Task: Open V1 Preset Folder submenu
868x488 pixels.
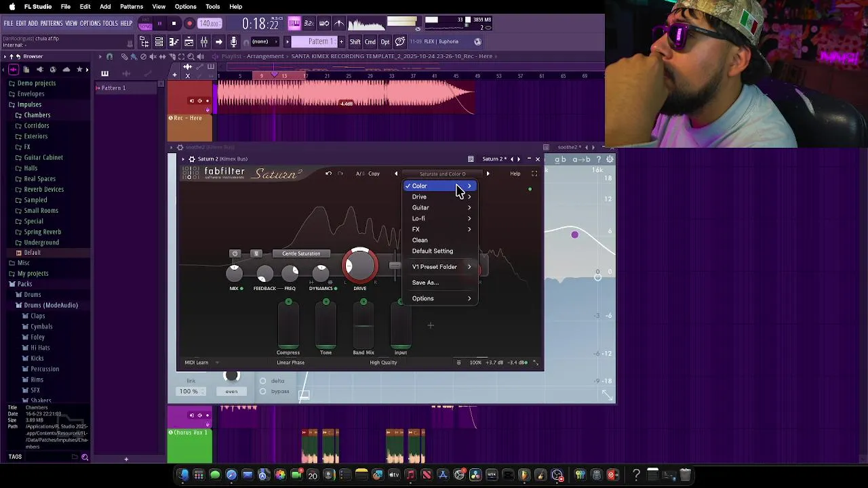Action: pos(441,267)
